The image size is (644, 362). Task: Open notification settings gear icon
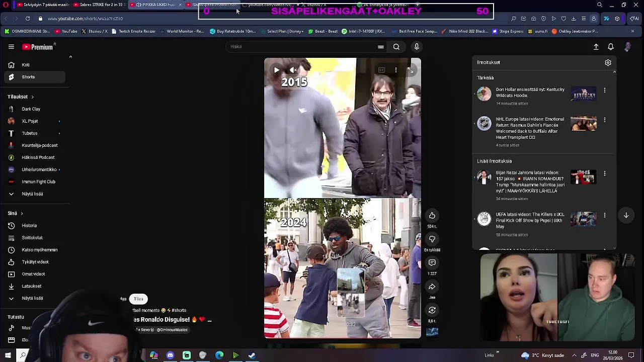click(x=608, y=63)
